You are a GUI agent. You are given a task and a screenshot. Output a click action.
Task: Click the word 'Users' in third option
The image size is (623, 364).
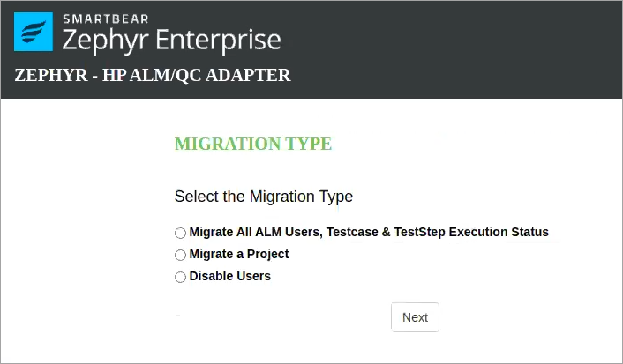click(x=252, y=276)
